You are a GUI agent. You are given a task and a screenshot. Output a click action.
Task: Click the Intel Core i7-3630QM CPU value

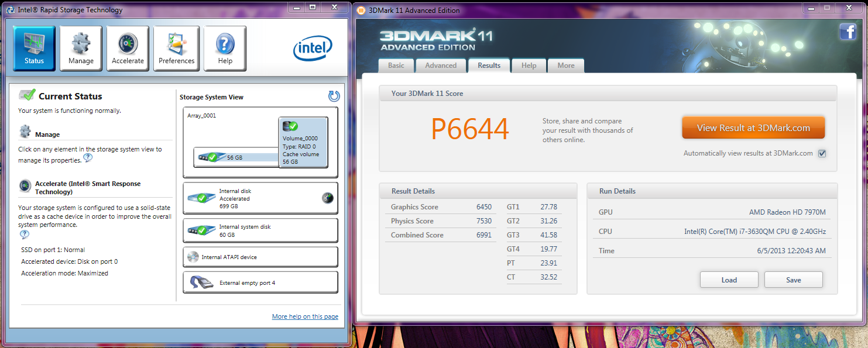click(755, 232)
